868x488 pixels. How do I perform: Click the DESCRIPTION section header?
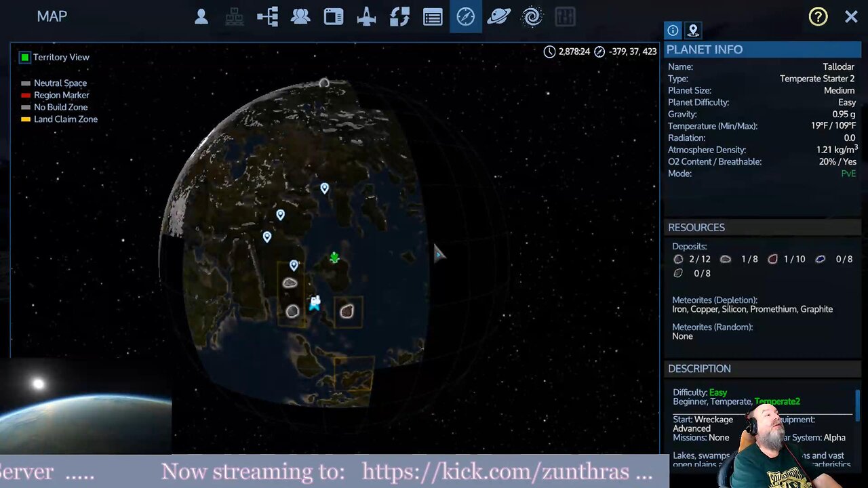(x=763, y=369)
